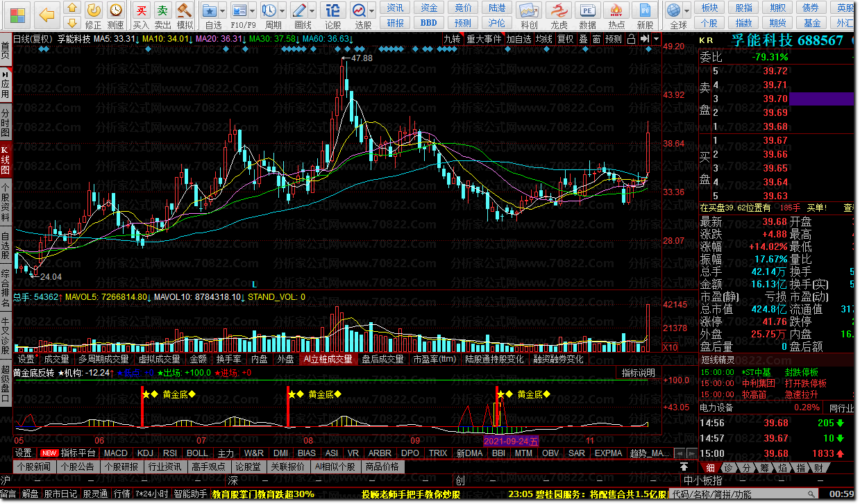Toggle 均线 moving averages display
Screen dimensions: 860x504
543,39
